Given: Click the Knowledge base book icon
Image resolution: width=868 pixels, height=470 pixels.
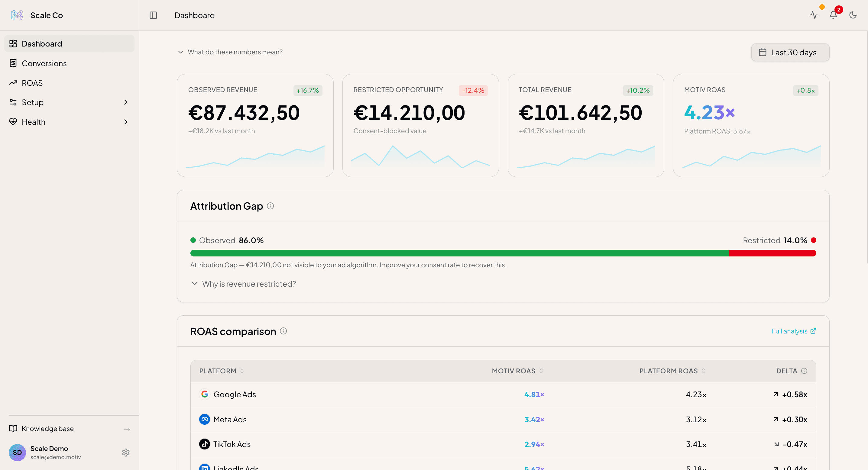Looking at the screenshot, I should (x=13, y=429).
